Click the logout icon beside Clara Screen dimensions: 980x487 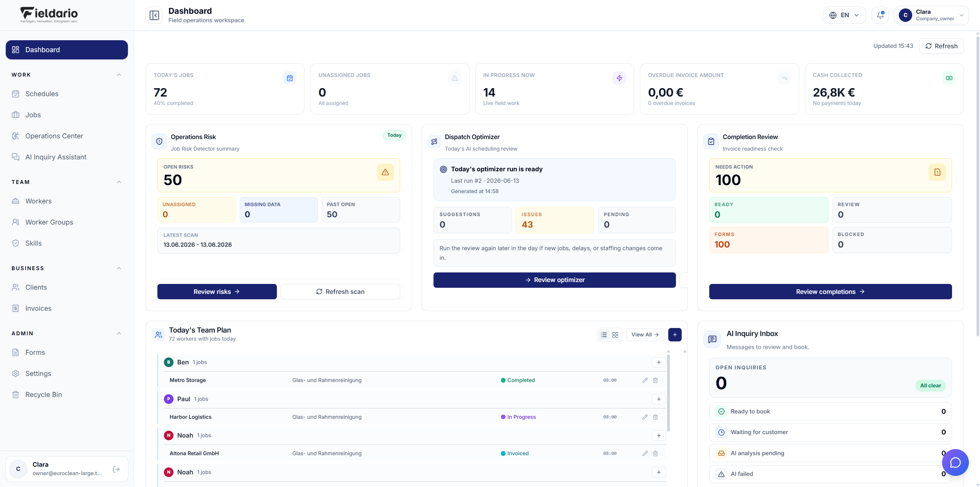(x=116, y=469)
